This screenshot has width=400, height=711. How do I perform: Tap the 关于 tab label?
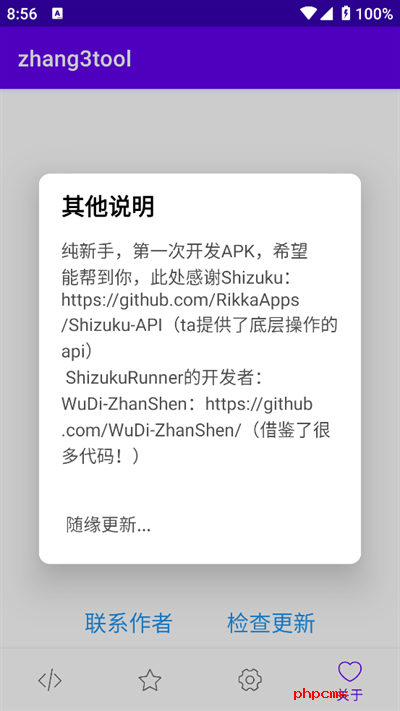pos(351,694)
